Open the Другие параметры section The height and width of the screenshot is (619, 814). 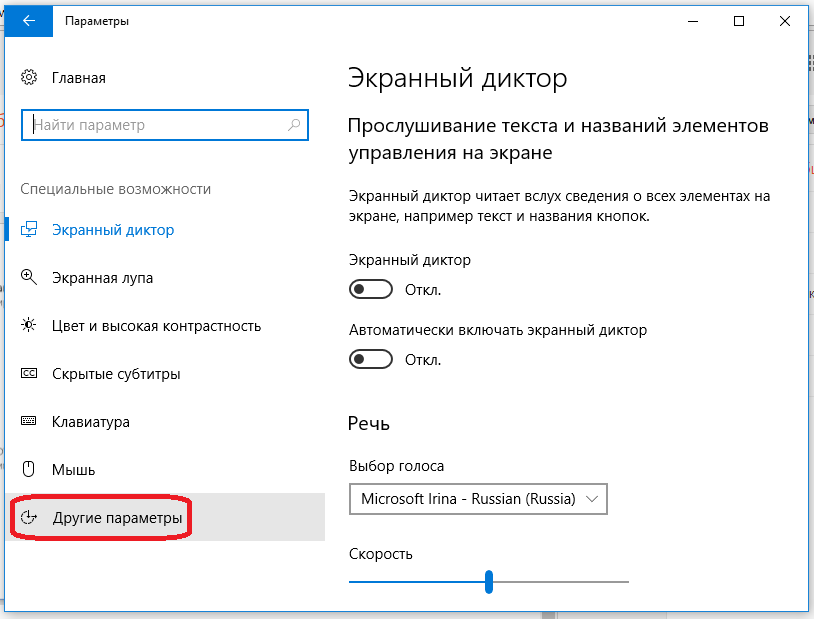click(x=165, y=517)
